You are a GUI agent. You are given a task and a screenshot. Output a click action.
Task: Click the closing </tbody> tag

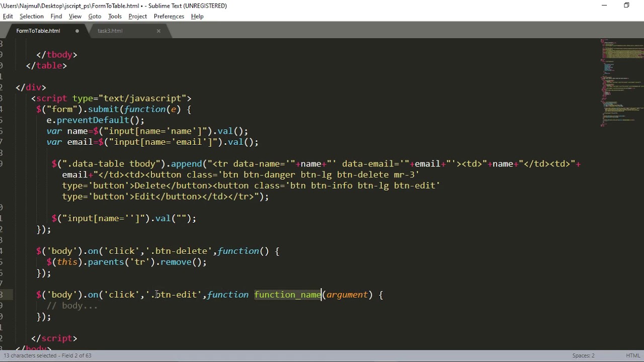57,55
